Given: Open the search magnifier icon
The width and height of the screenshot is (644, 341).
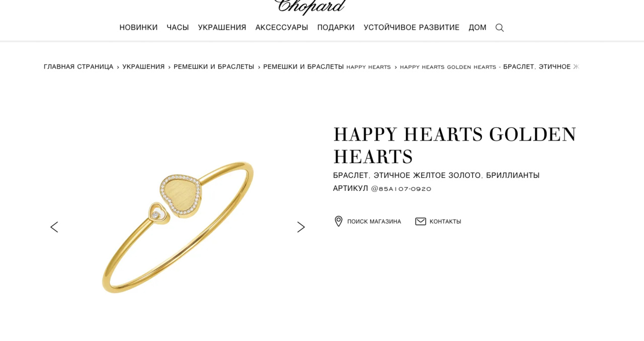Looking at the screenshot, I should [x=500, y=28].
